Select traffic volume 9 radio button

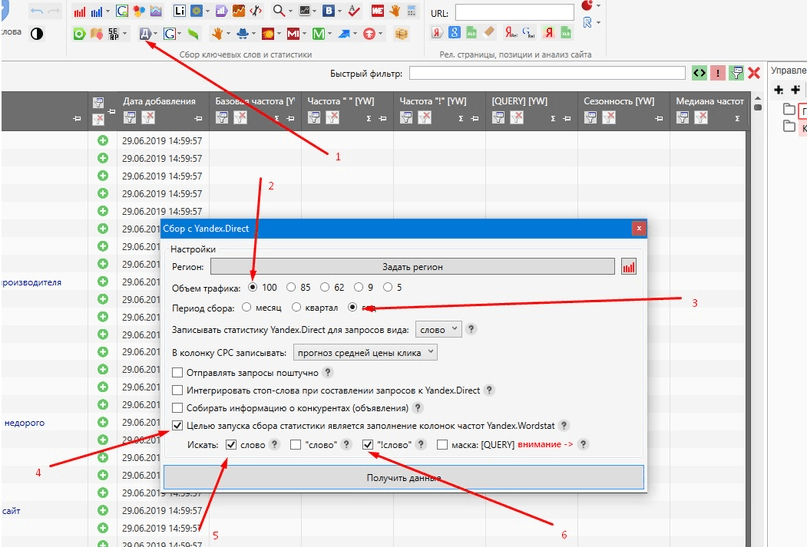359,287
